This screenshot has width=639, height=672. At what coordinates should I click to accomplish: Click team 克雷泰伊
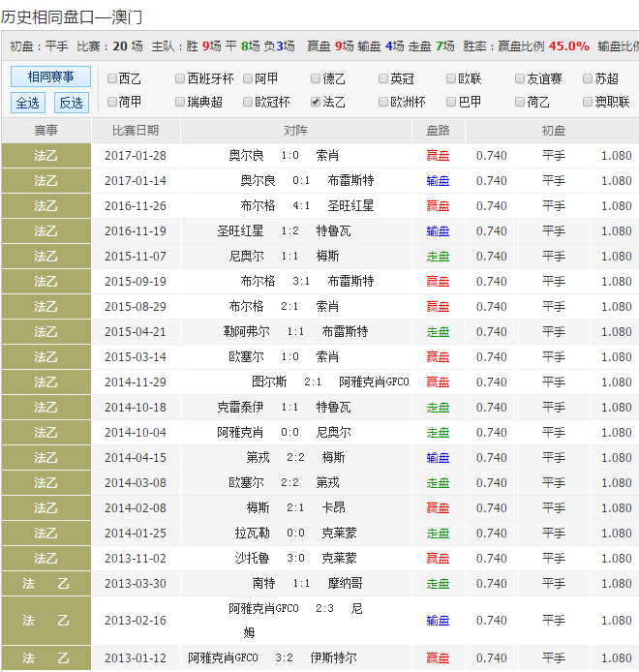(x=240, y=407)
